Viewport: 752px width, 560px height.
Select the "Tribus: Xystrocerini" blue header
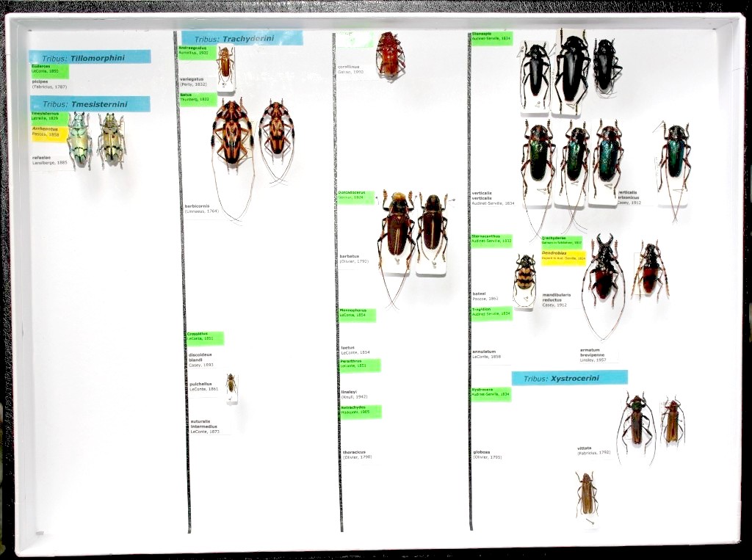click(569, 378)
